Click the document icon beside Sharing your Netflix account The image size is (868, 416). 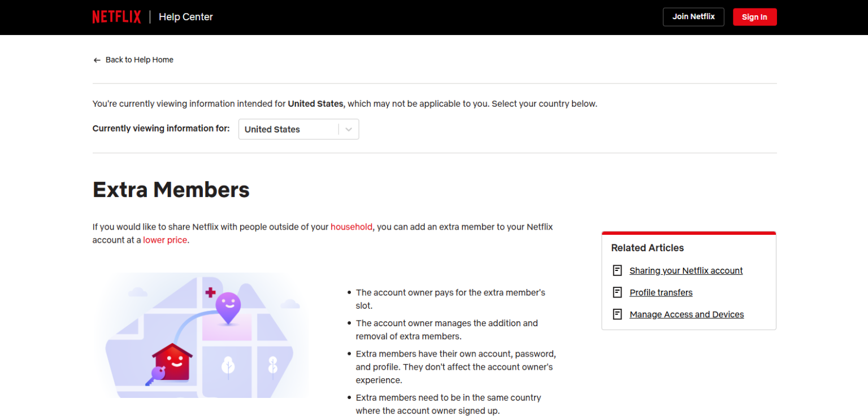618,270
